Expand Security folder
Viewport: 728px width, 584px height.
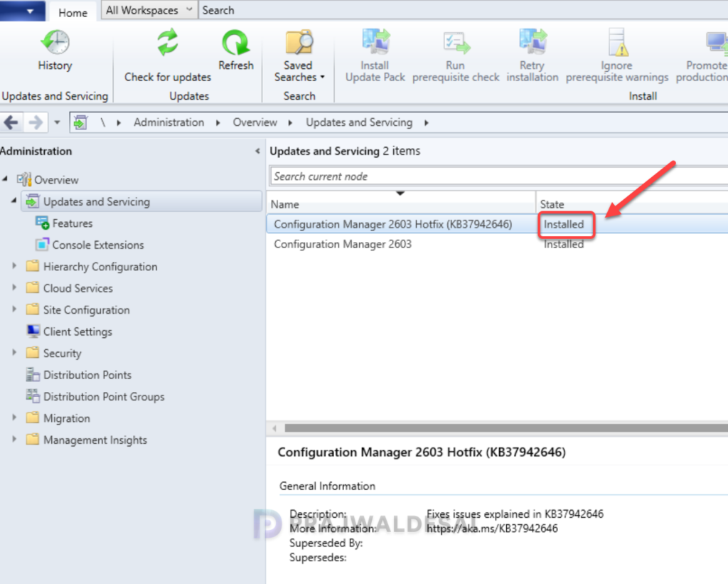(14, 353)
